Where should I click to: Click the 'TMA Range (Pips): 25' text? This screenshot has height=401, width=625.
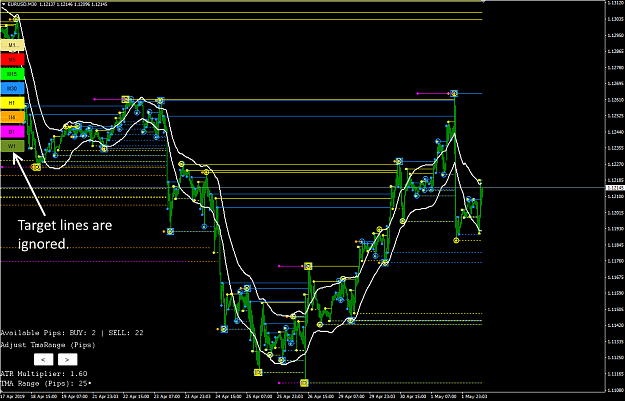[x=46, y=383]
